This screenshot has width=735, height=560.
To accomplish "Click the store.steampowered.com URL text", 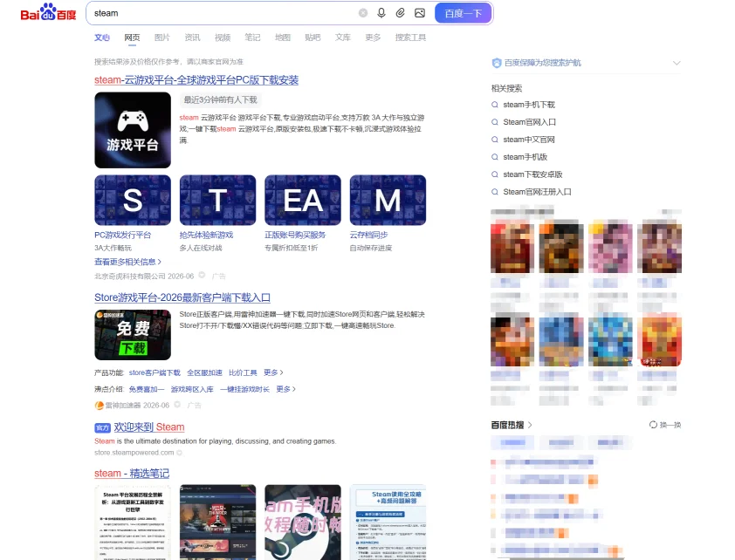I will point(134,453).
